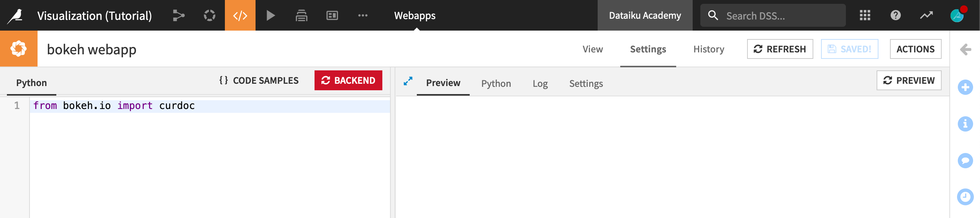
Task: Expand the preview pane to fullscreen
Action: (x=408, y=81)
